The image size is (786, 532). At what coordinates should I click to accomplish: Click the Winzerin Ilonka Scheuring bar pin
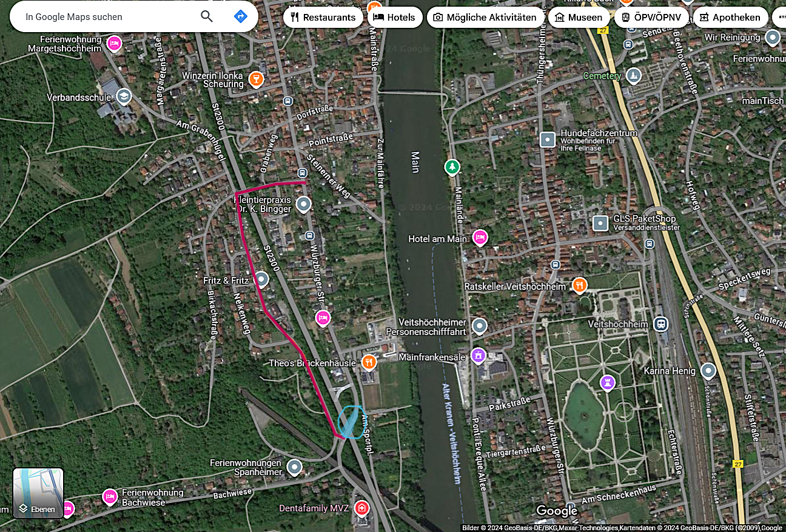click(x=256, y=79)
